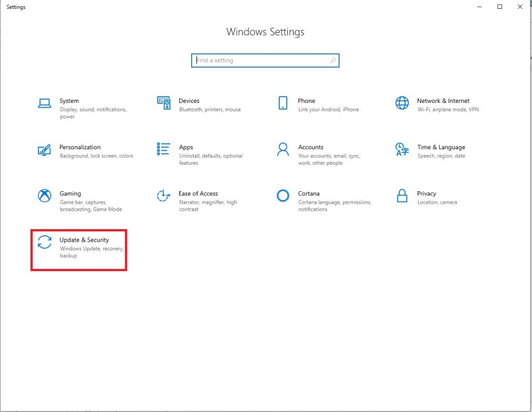Open Apps settings title
Image resolution: width=532 pixels, height=412 pixels.
click(186, 147)
